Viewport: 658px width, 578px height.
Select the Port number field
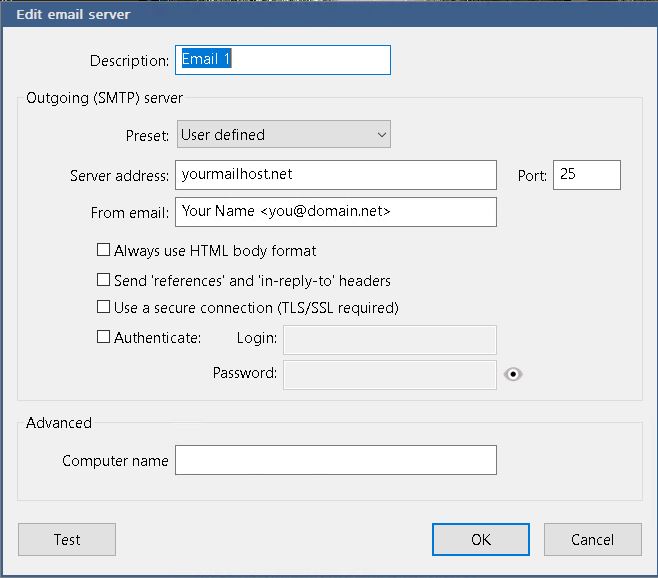click(x=586, y=175)
